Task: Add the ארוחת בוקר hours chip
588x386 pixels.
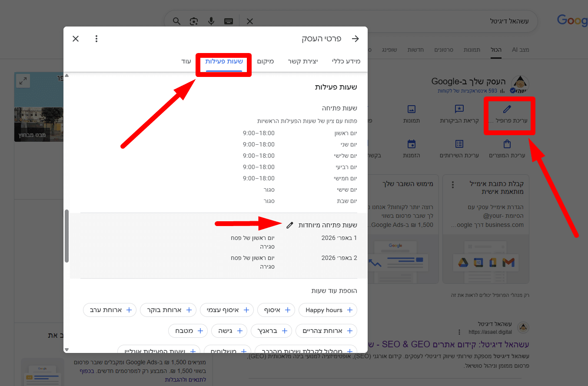Action: pos(168,310)
